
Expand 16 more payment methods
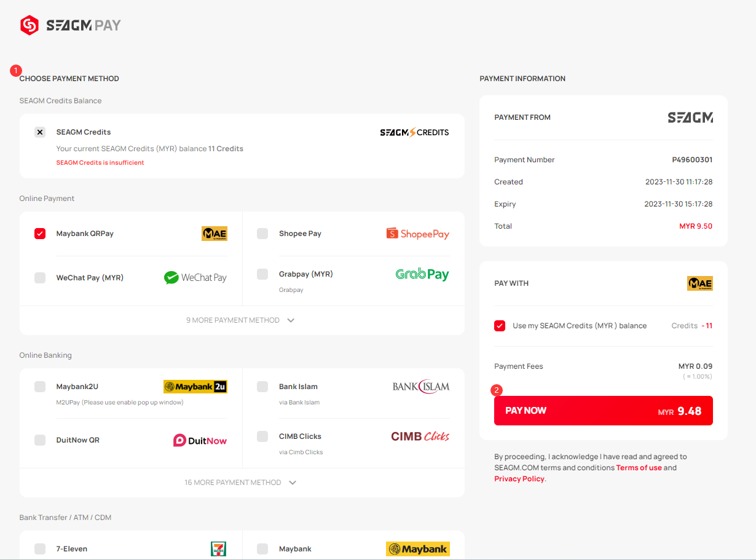[241, 483]
